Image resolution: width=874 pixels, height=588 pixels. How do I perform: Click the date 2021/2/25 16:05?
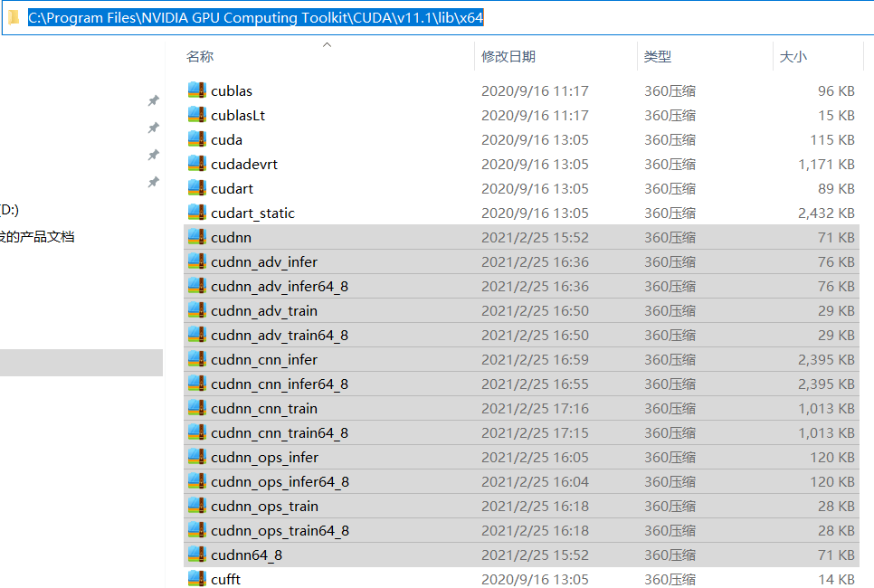[x=535, y=458]
